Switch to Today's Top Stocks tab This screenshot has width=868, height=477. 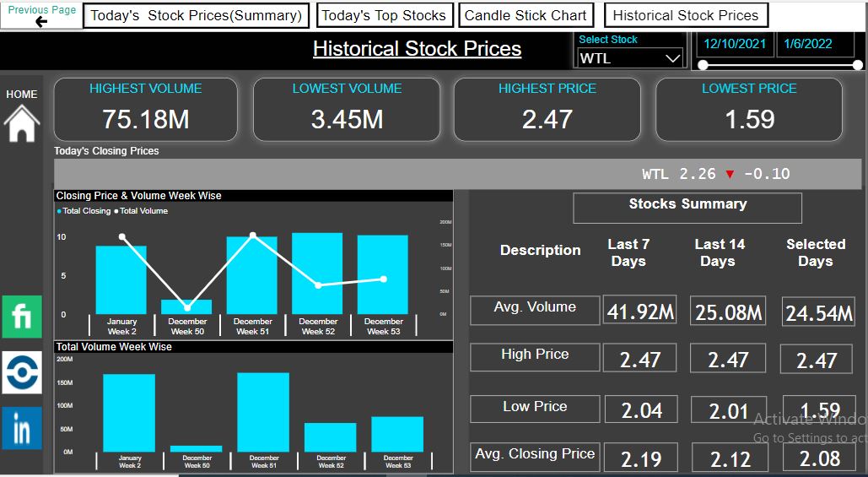click(x=384, y=15)
